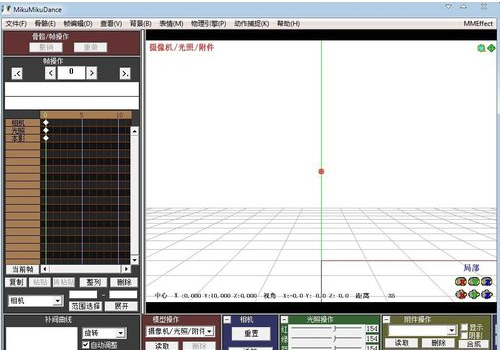Expand the accessory selection dropdown

(x=422, y=330)
